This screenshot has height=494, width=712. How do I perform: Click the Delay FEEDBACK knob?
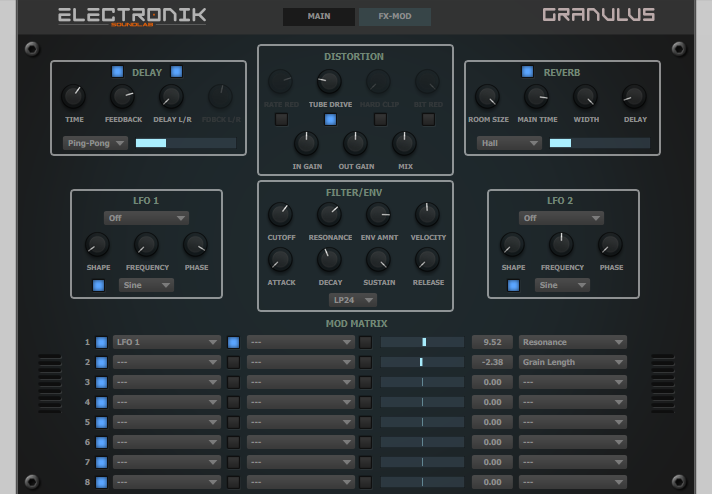coord(123,96)
